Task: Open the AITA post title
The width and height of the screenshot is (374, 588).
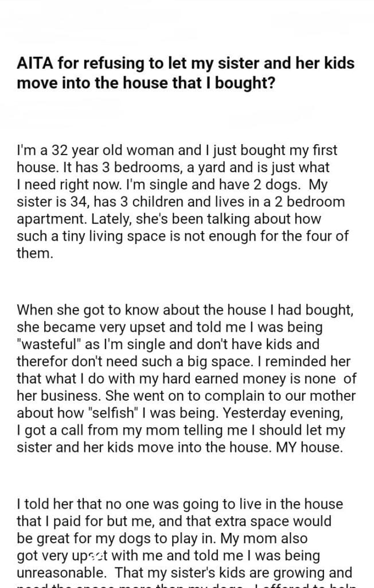Action: (x=186, y=72)
